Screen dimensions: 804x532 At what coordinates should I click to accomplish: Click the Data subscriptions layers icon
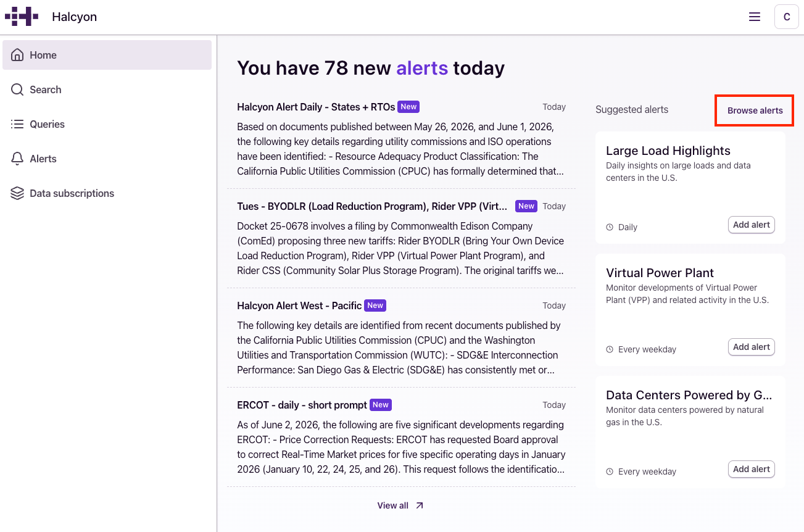coord(17,193)
